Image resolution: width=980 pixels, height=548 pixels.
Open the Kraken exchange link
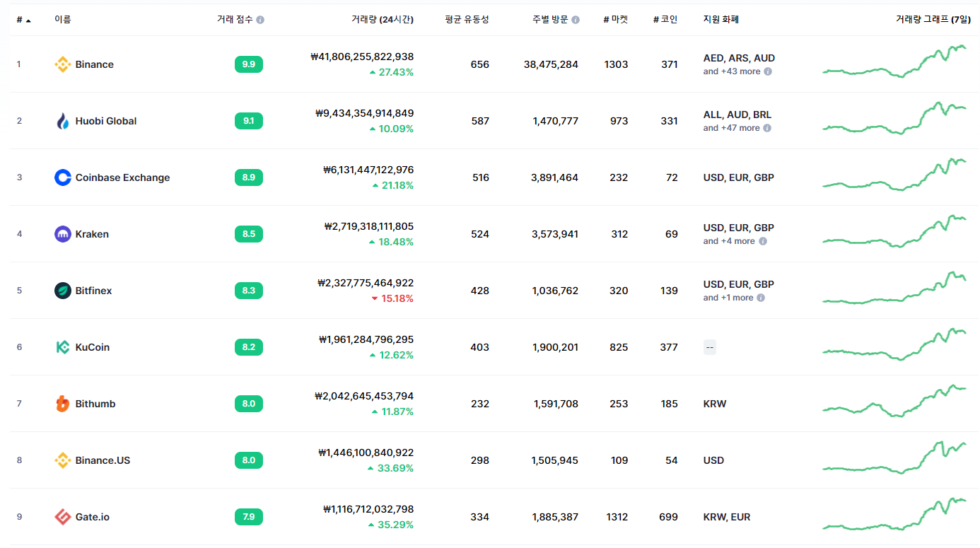point(92,234)
